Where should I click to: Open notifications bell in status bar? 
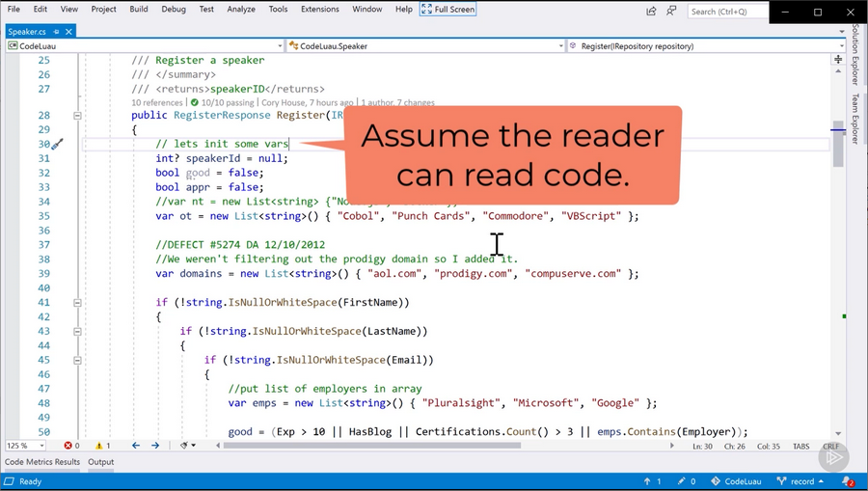click(x=848, y=481)
